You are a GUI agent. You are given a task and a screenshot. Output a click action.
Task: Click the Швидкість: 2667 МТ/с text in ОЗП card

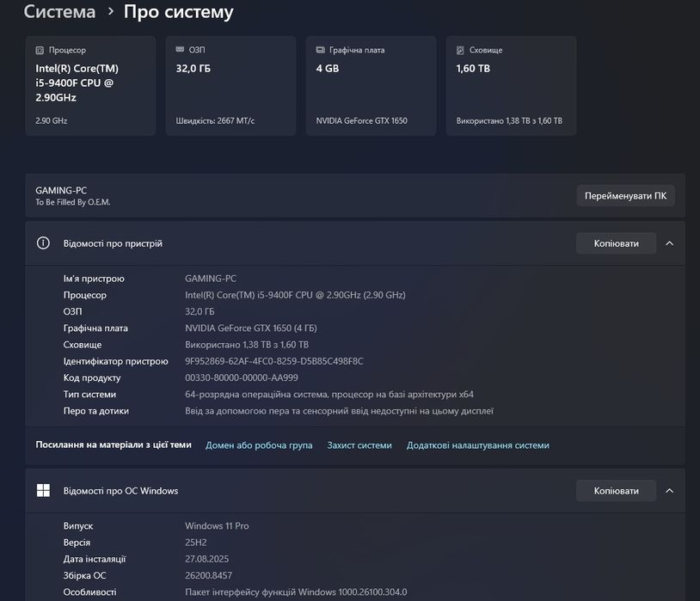215,120
